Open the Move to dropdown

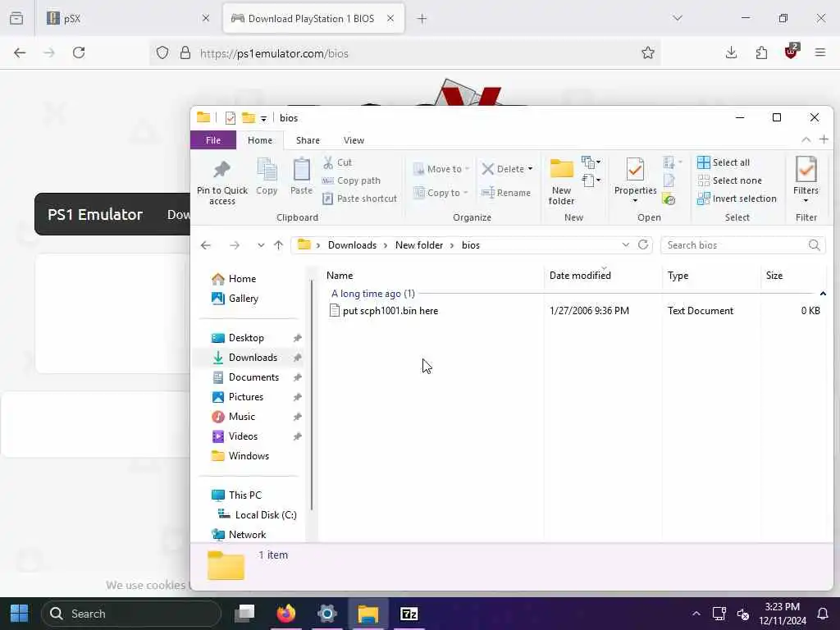coord(441,169)
